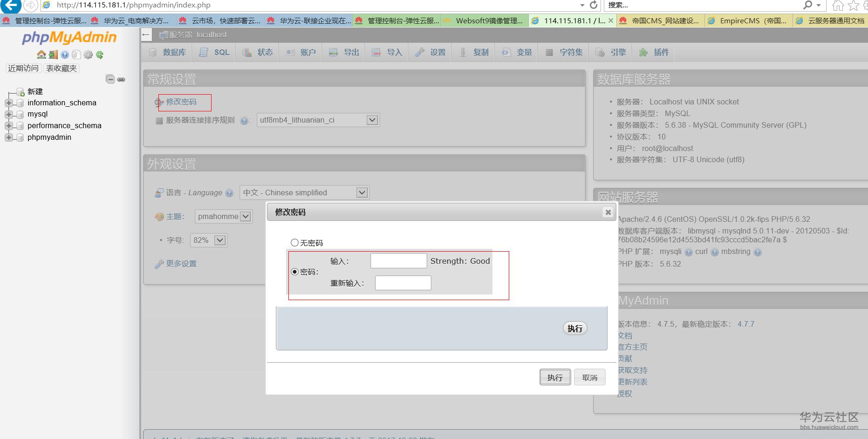Click 执行 button inside the blue-gray panel
The height and width of the screenshot is (439, 868).
coord(575,329)
